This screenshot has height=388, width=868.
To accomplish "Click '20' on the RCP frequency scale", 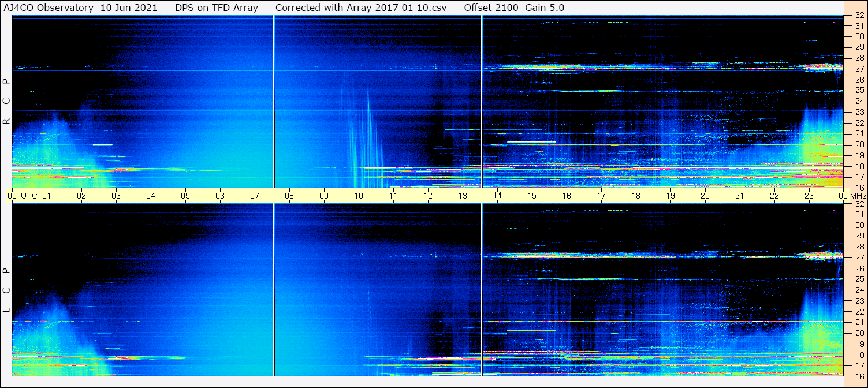I will tap(859, 144).
